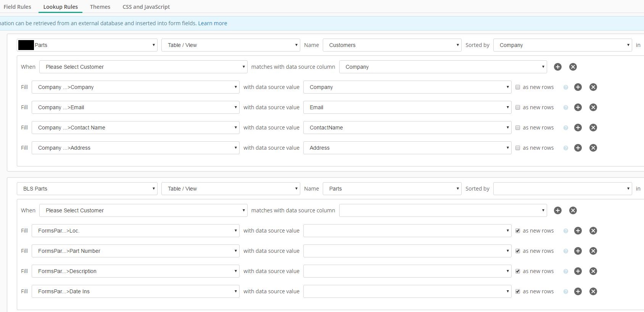Open the CSS and JavaScript tab
644x312 pixels.
[146, 7]
